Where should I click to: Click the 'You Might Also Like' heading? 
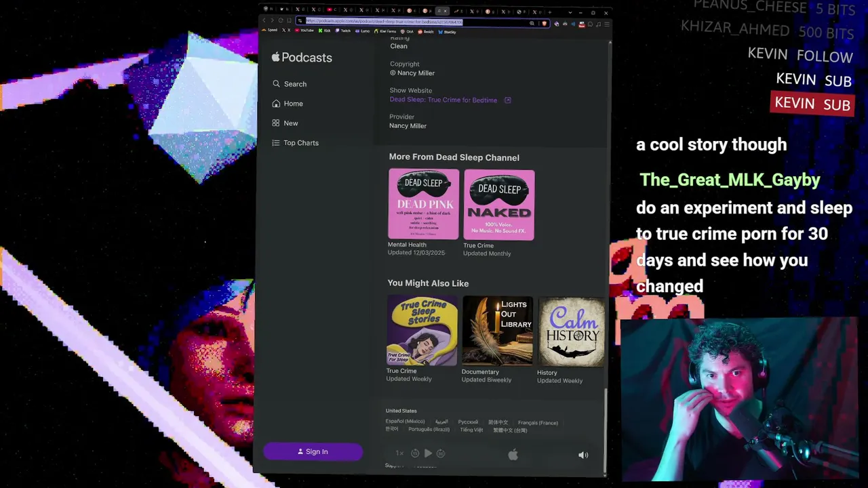pos(428,283)
